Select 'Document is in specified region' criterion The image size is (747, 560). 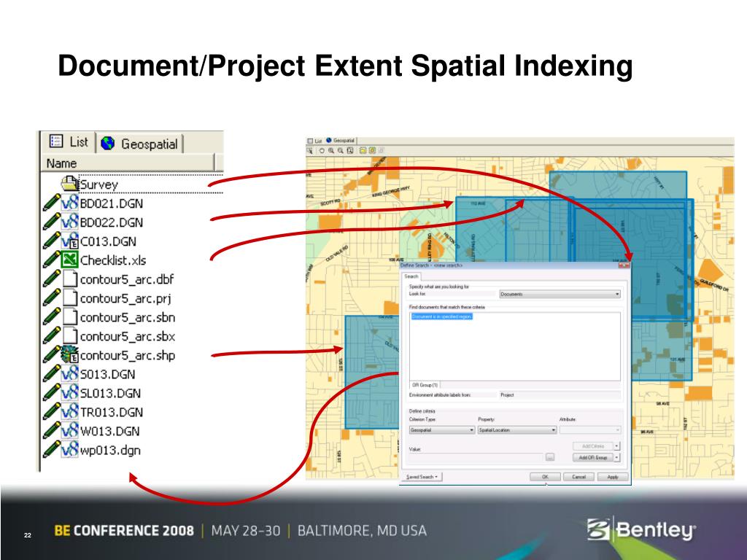tap(441, 316)
